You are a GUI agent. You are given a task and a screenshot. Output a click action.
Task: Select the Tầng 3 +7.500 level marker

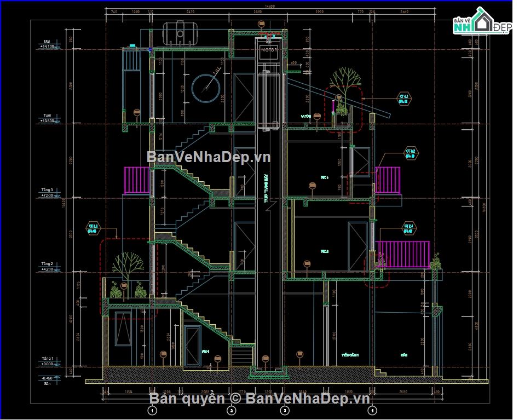(x=47, y=193)
